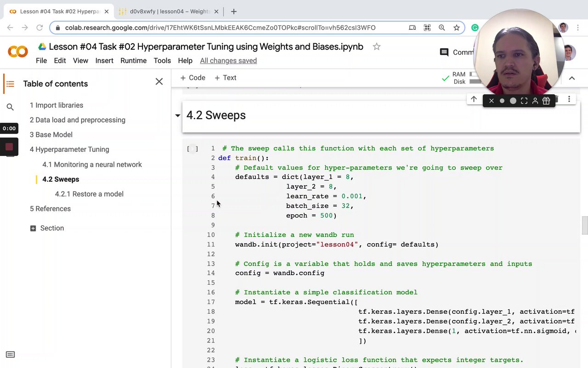Click the table of contents list icon
588x368 pixels.
coord(10,84)
